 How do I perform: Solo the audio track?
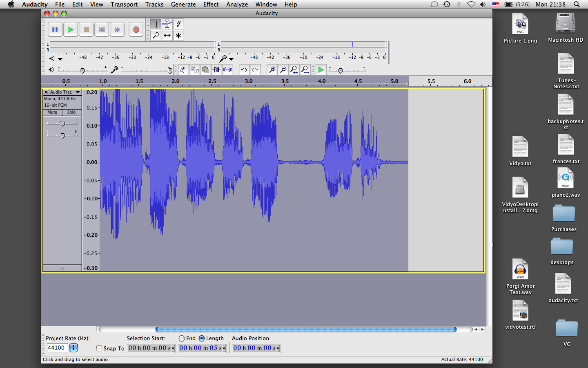(x=71, y=112)
